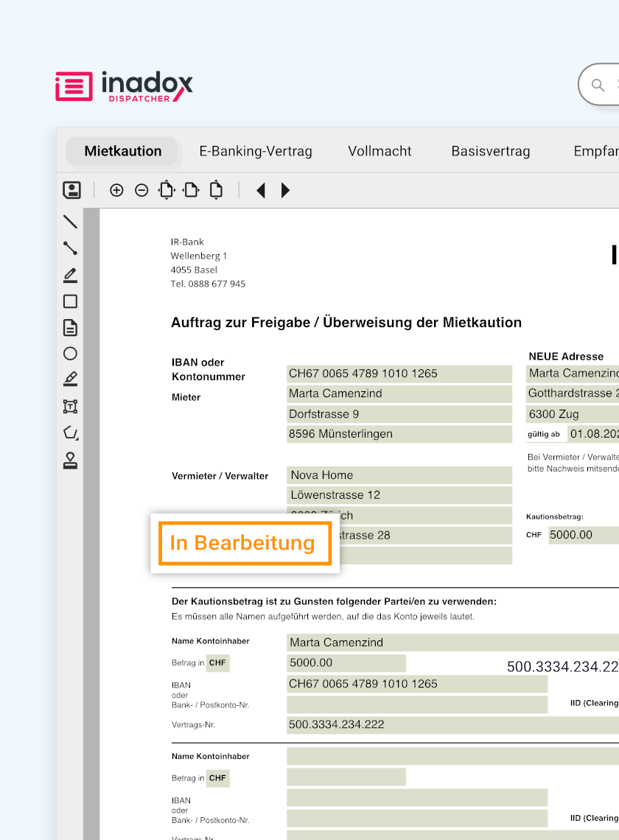Click the inadox Dispatcher logo

point(124,86)
